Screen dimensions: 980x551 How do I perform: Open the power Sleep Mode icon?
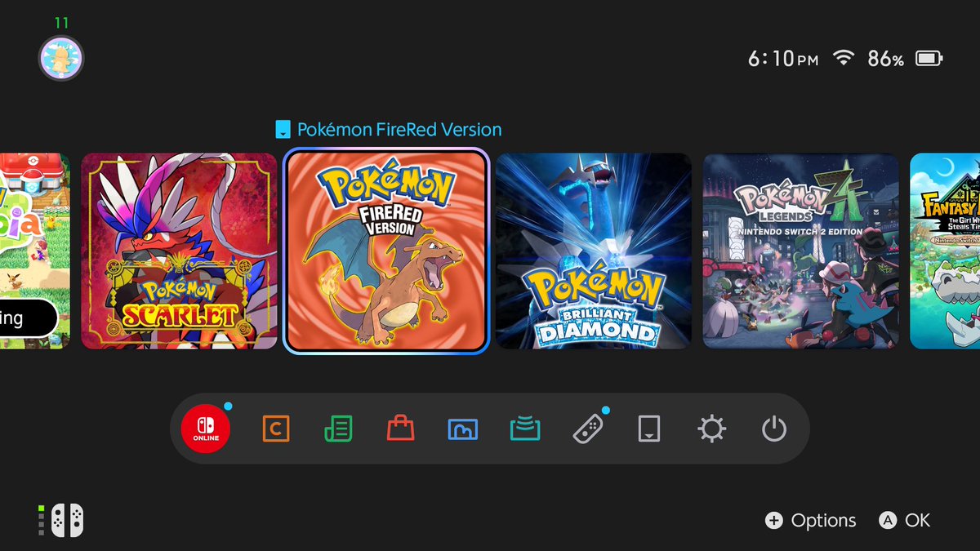(x=773, y=429)
